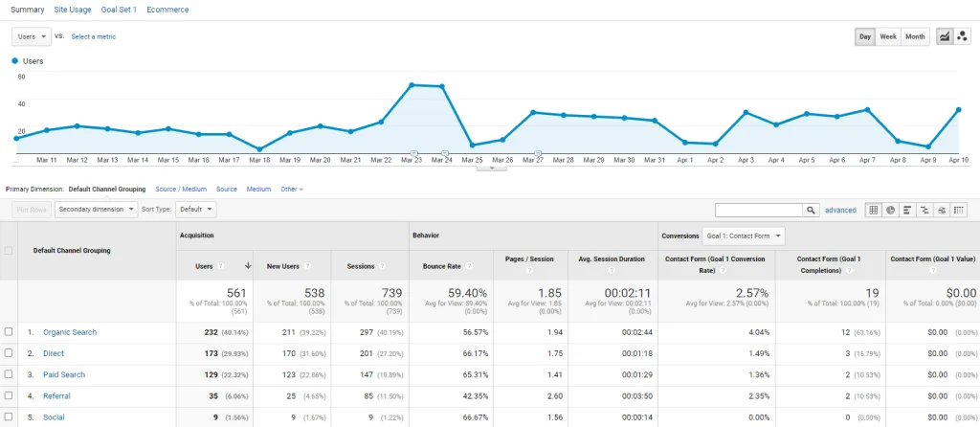
Task: Click the advanced filter link
Action: (840, 210)
